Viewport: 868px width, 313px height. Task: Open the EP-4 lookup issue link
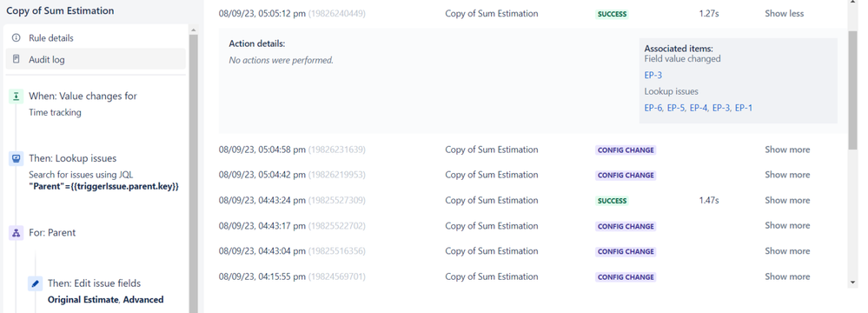pos(699,108)
